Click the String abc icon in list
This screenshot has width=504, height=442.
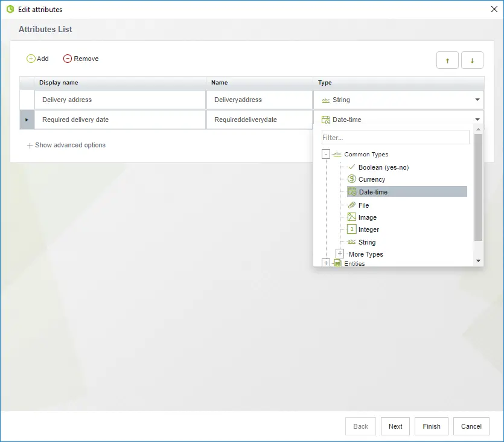coord(352,242)
